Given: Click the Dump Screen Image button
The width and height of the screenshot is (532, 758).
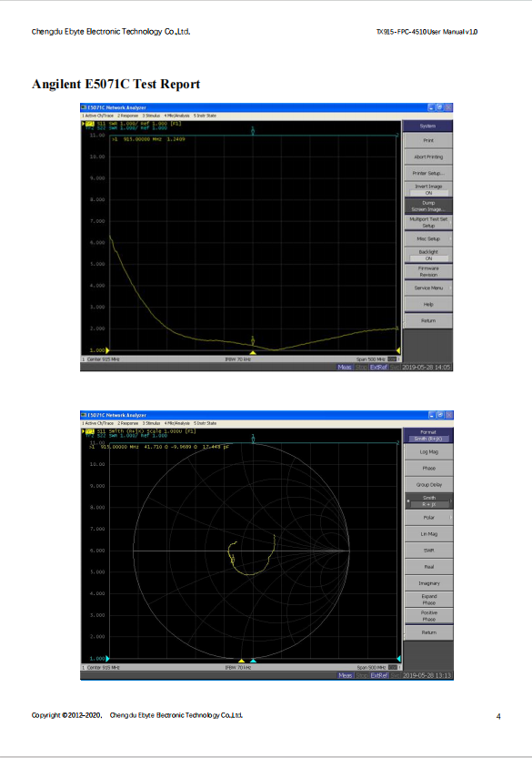Looking at the screenshot, I should [x=428, y=206].
